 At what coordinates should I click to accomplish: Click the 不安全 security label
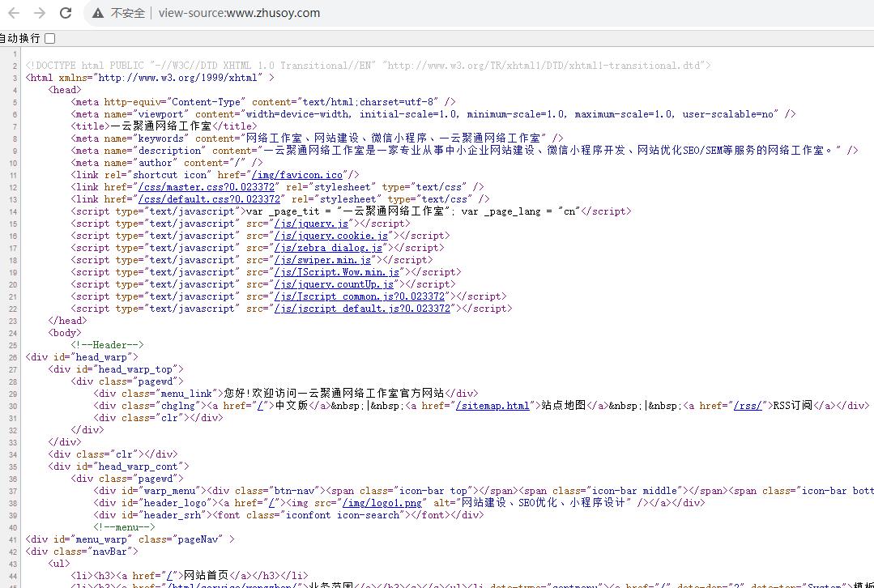click(128, 13)
